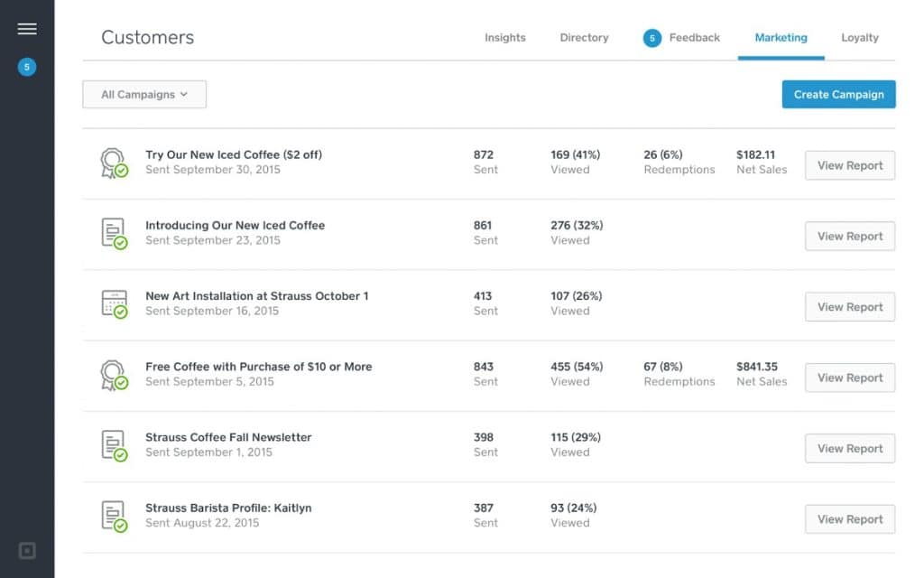
Task: Click the calendar icon beside New Art Installation
Action: click(x=113, y=303)
